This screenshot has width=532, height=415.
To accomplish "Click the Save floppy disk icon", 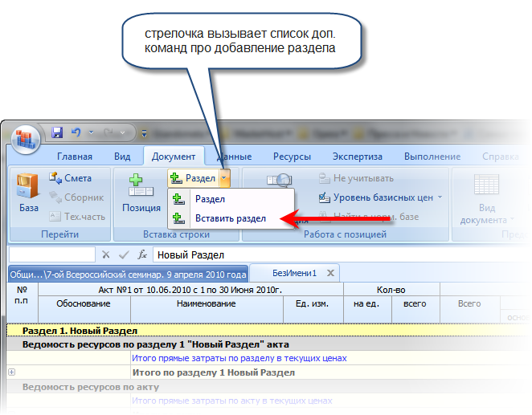I will (x=57, y=132).
